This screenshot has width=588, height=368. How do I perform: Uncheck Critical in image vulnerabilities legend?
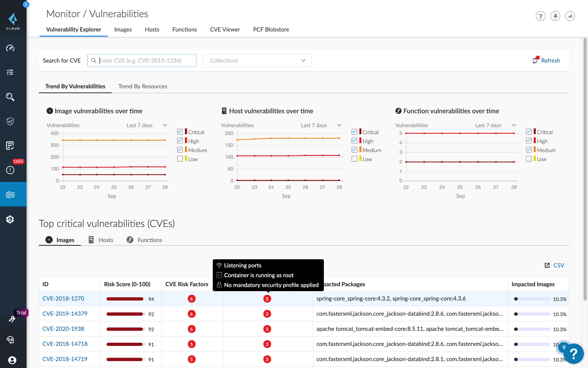[x=180, y=132]
